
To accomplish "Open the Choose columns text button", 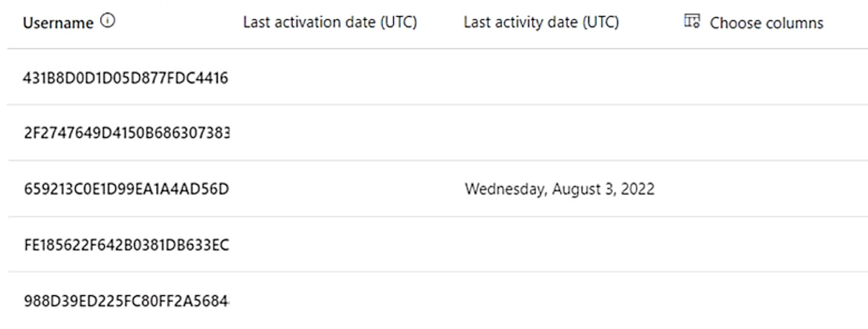I will pyautogui.click(x=766, y=23).
